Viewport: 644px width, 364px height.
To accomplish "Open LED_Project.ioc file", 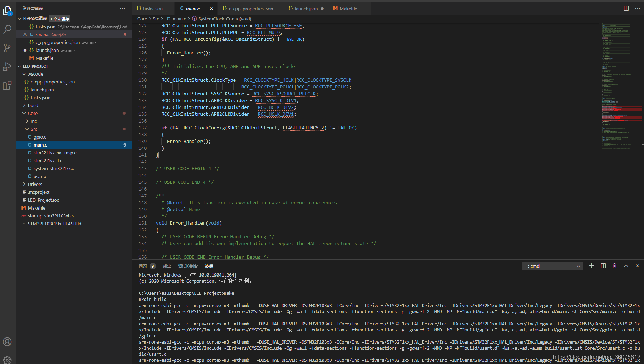I will coord(74,200).
